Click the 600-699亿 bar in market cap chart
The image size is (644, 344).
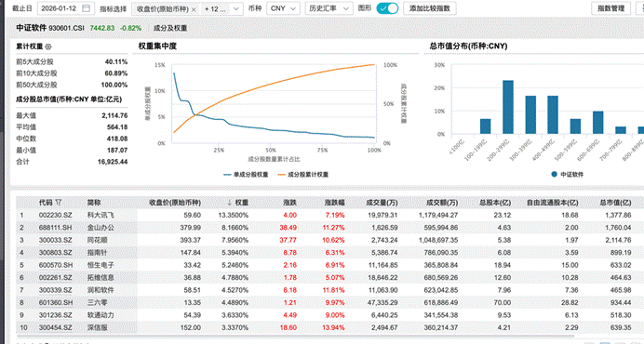coord(598,123)
